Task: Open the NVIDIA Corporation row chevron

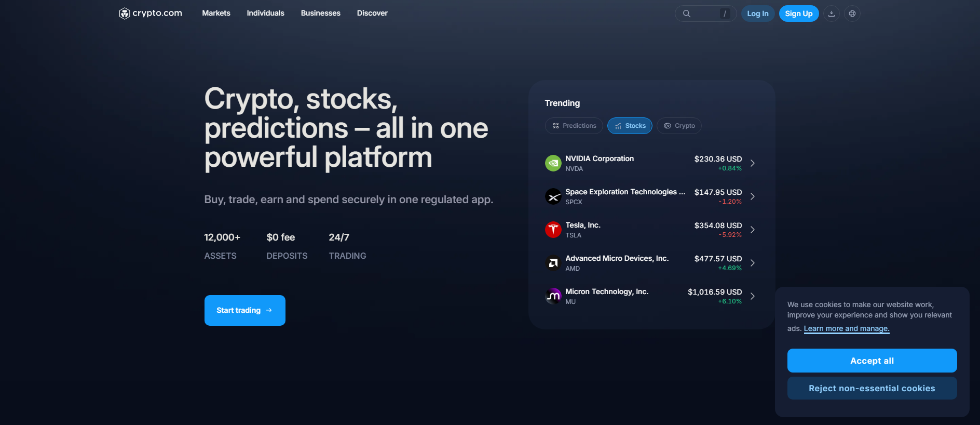Action: (x=753, y=163)
